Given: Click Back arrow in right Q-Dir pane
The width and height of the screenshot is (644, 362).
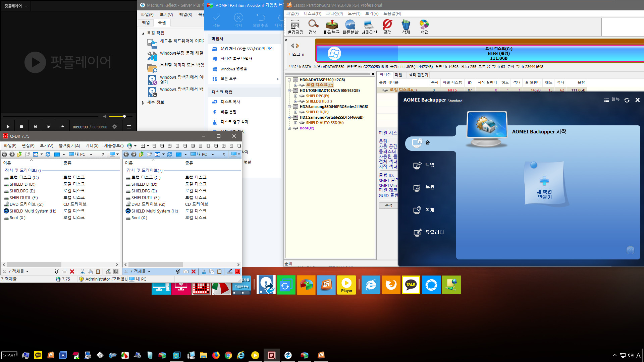Looking at the screenshot, I should pos(126,154).
